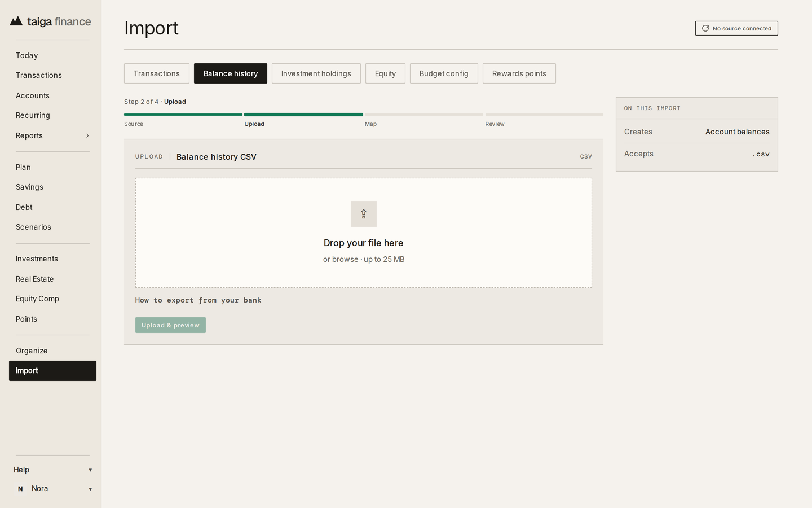Click the 'or browse' file link
The width and height of the screenshot is (812, 508).
point(341,259)
